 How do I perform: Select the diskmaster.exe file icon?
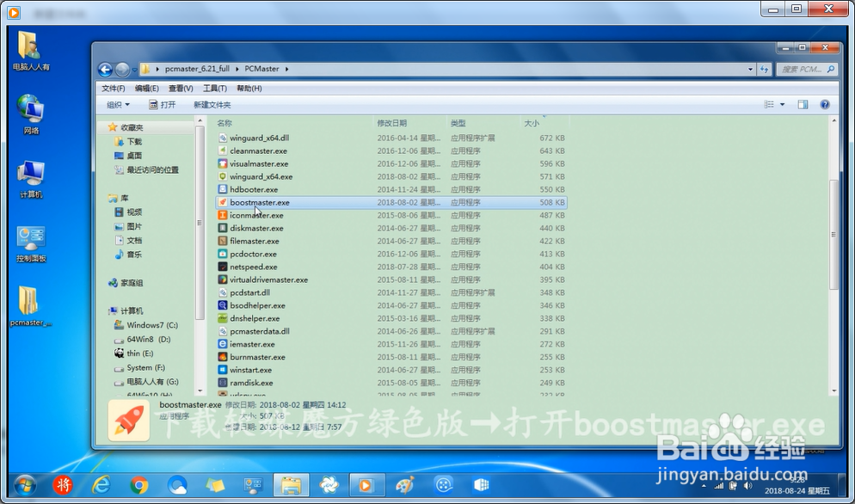pyautogui.click(x=223, y=228)
